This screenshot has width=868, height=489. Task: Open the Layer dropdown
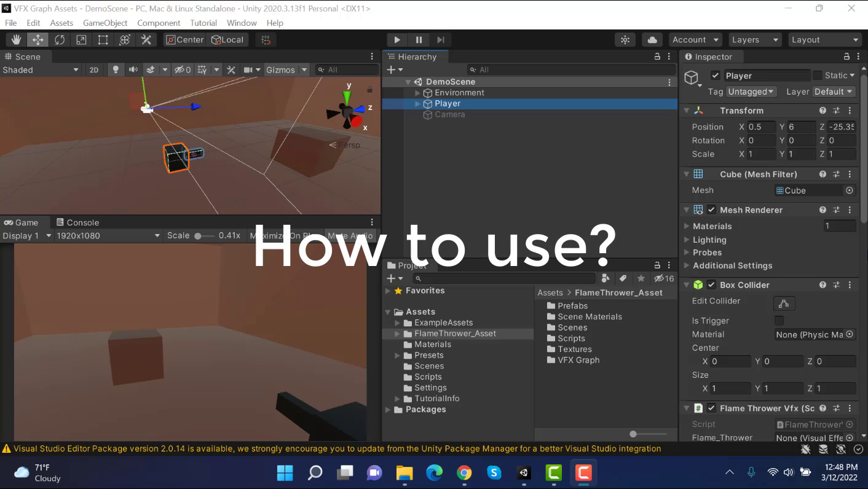(x=834, y=92)
